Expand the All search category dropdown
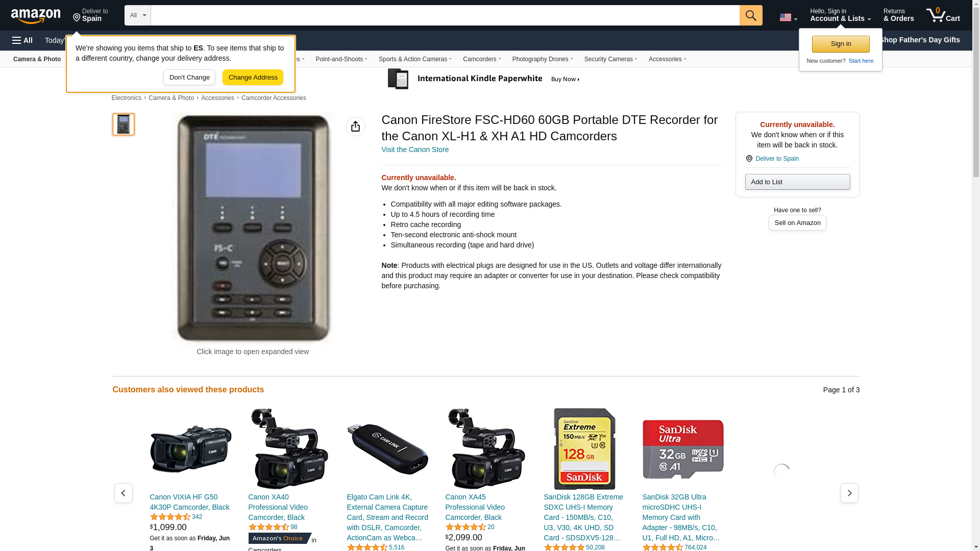This screenshot has height=551, width=980. (x=138, y=15)
